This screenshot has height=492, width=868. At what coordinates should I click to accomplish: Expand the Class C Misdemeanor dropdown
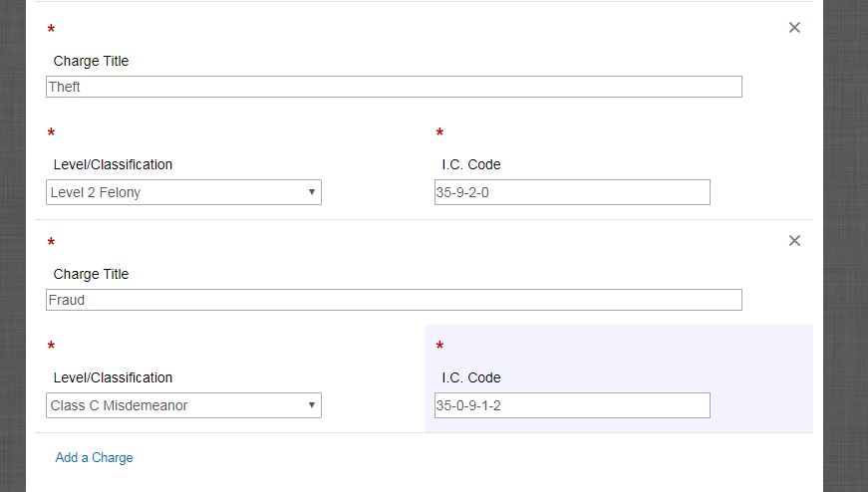[x=184, y=405]
